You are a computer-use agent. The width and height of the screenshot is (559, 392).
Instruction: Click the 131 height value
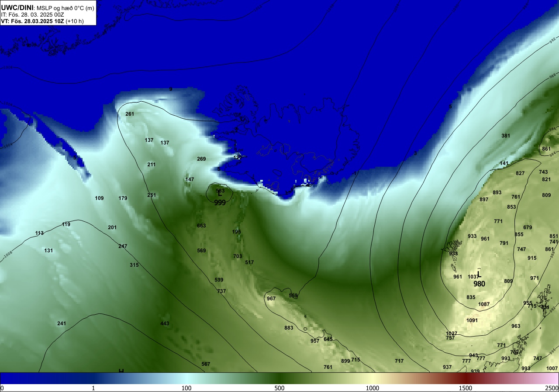point(48,251)
